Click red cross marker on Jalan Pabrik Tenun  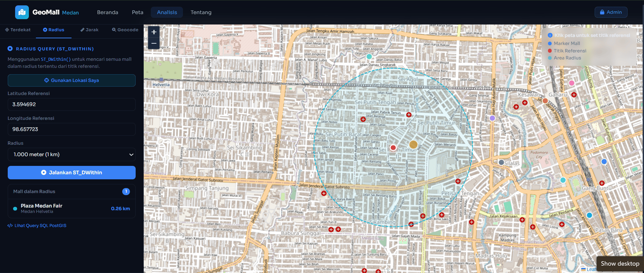(409, 115)
